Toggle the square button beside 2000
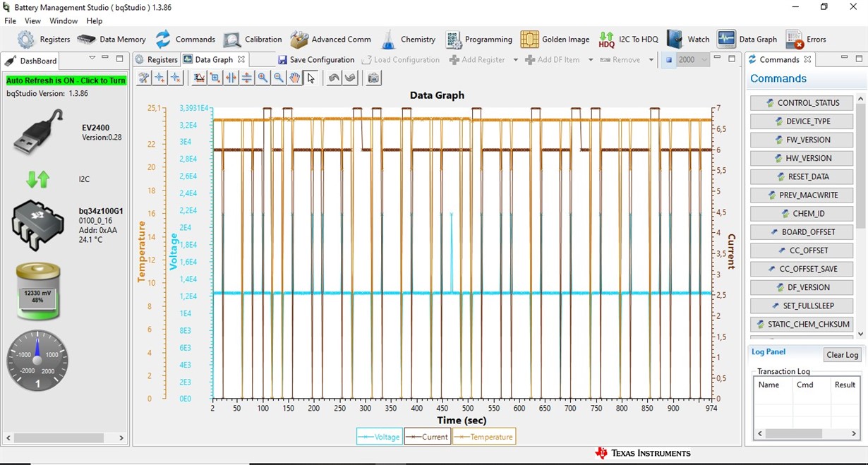This screenshot has height=465, width=868. point(669,60)
